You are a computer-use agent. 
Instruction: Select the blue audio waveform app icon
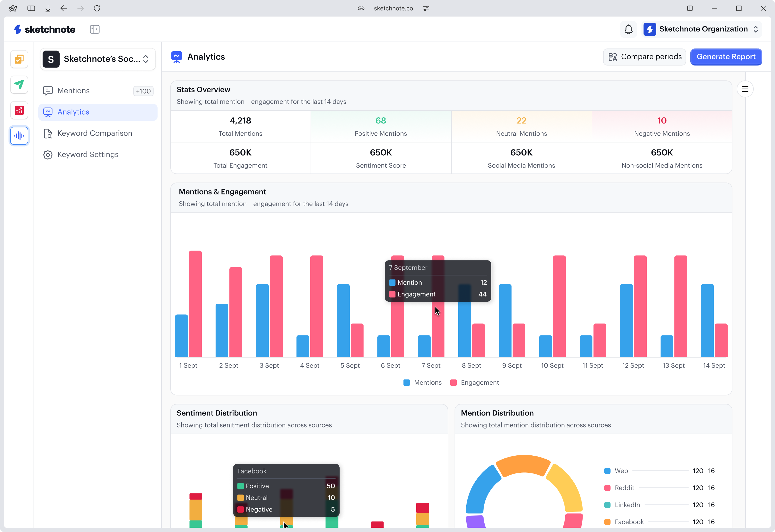19,136
